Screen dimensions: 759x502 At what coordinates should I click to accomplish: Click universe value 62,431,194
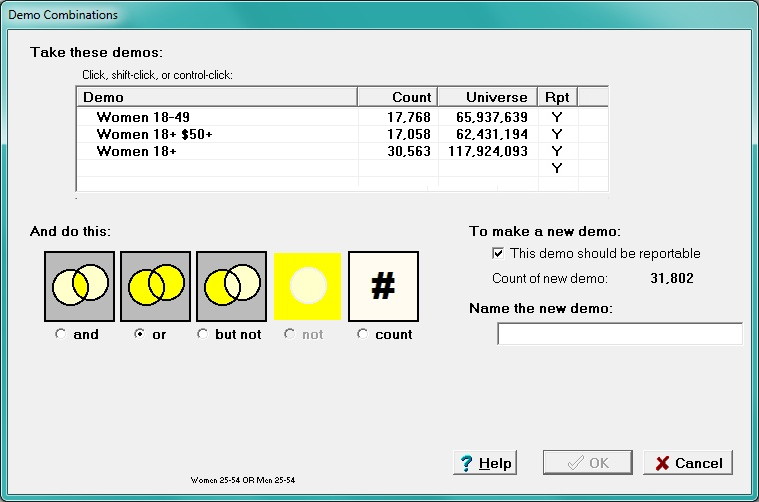point(492,134)
